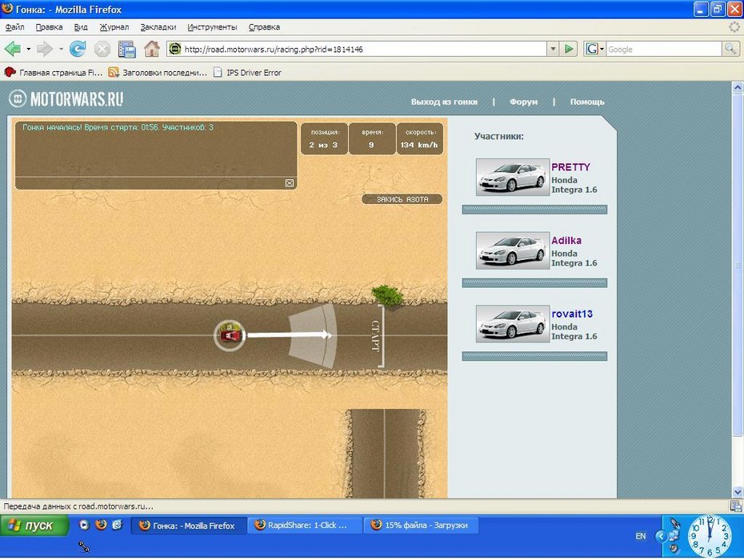
Task: Click the green Go arrow button
Action: click(x=569, y=49)
